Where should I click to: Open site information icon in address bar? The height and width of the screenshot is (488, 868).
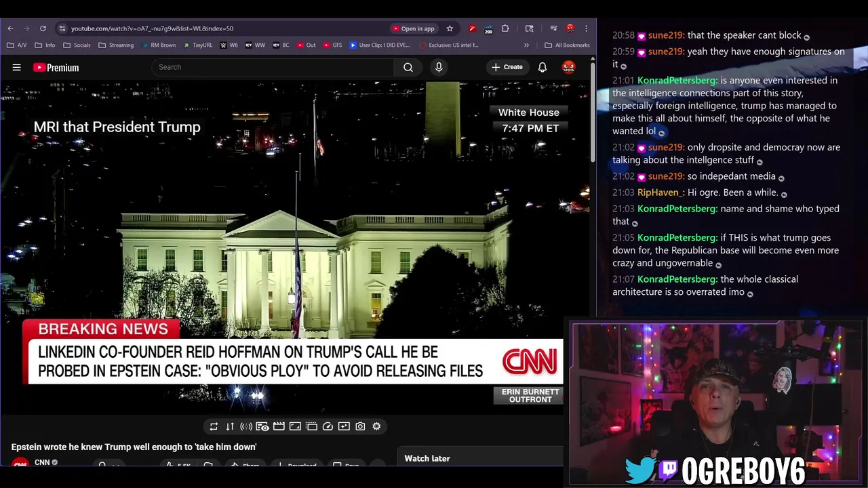pos(62,28)
